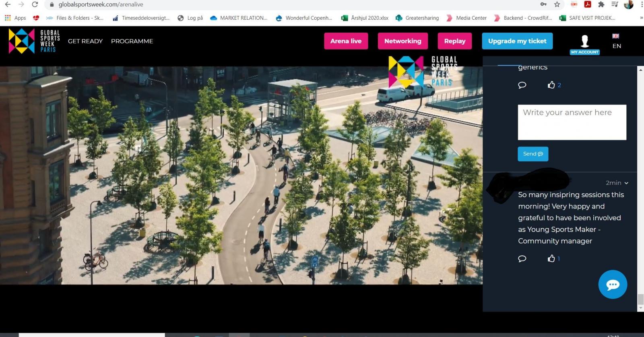
Task: Click the floating blue chat bubble icon
Action: pyautogui.click(x=612, y=285)
